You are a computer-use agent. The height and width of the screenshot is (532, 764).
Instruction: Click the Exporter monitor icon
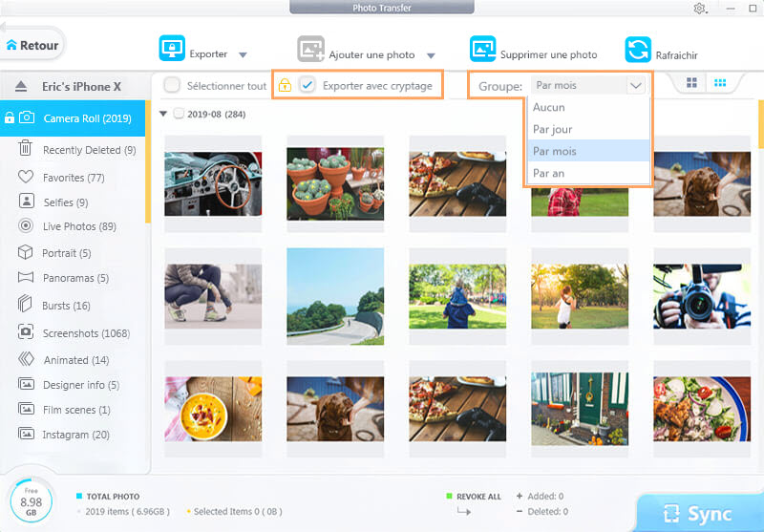[172, 49]
